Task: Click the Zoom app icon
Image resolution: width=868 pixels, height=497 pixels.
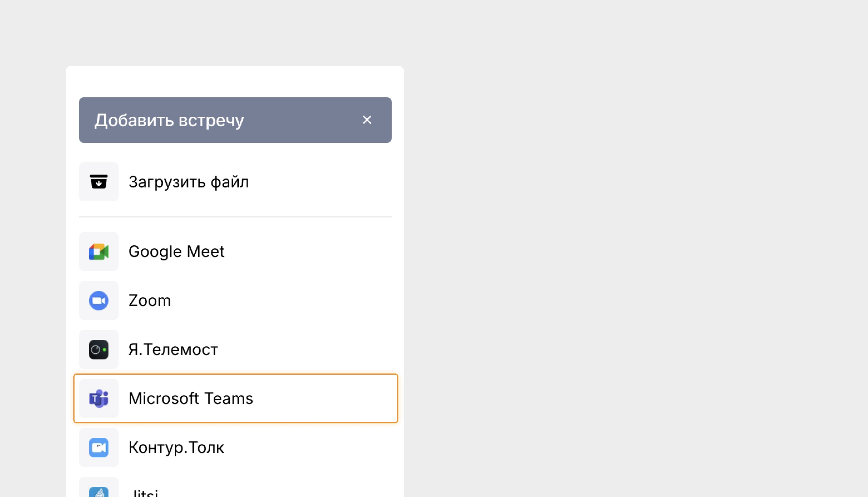Action: click(x=99, y=300)
